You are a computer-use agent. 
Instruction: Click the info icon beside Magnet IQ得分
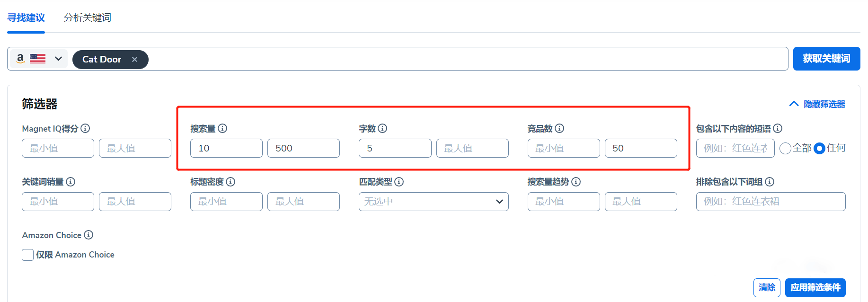(85, 128)
